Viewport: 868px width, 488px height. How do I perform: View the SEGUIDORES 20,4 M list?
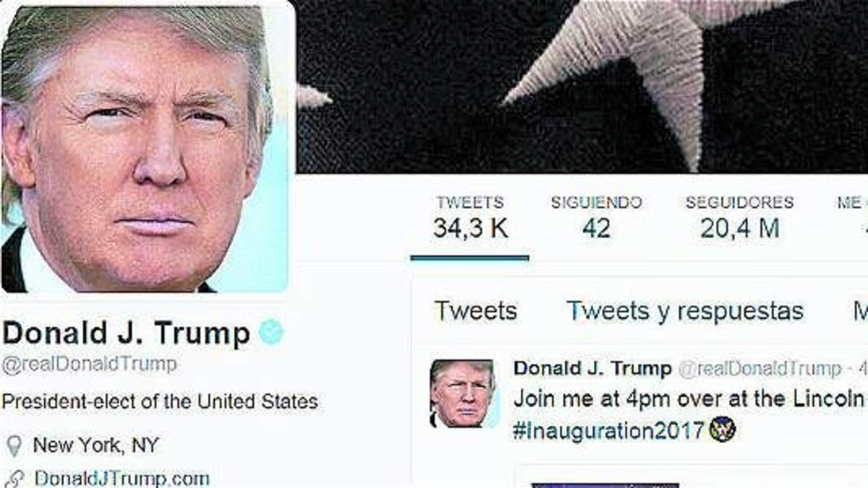(739, 217)
